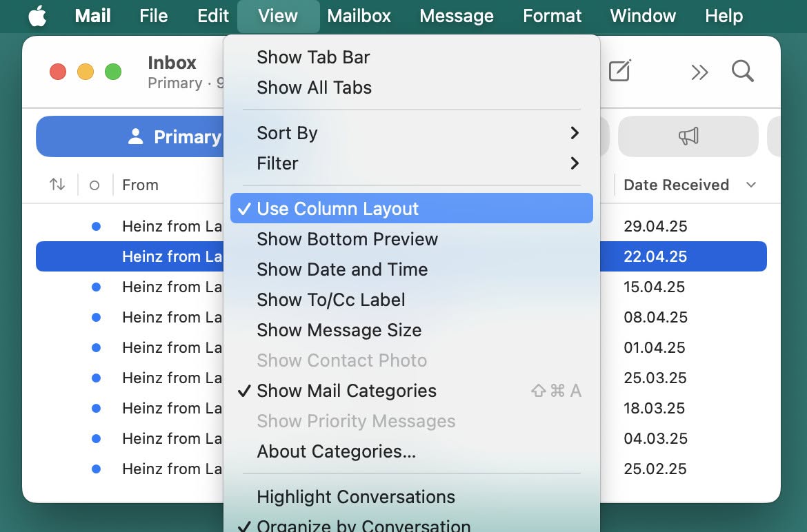Click unread dot of the 04.03.25 message
The width and height of the screenshot is (807, 532).
pos(96,438)
